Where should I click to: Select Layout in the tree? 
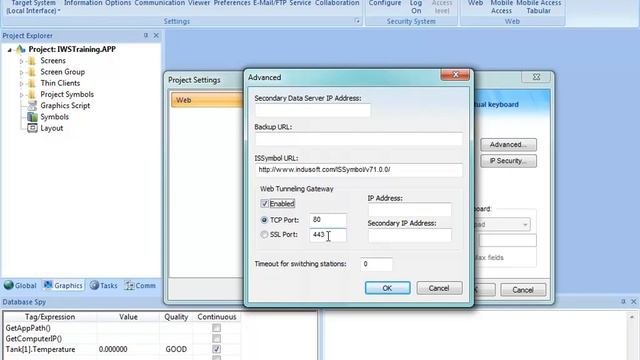pyautogui.click(x=51, y=128)
